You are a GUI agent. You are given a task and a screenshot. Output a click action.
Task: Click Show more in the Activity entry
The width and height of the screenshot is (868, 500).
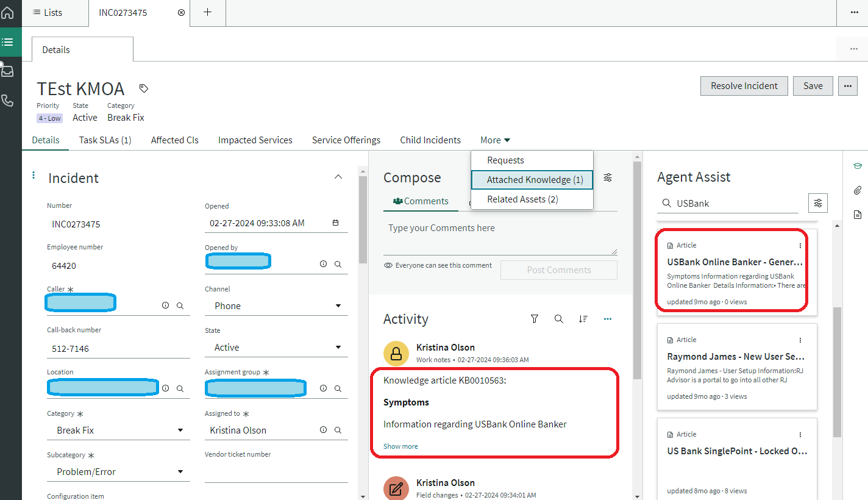pos(400,446)
